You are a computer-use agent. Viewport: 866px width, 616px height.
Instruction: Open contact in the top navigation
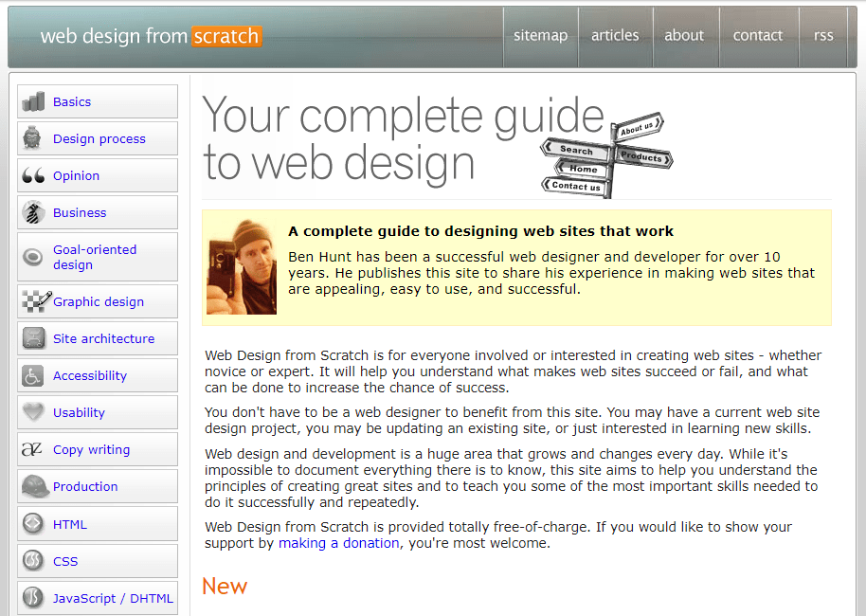pyautogui.click(x=758, y=36)
